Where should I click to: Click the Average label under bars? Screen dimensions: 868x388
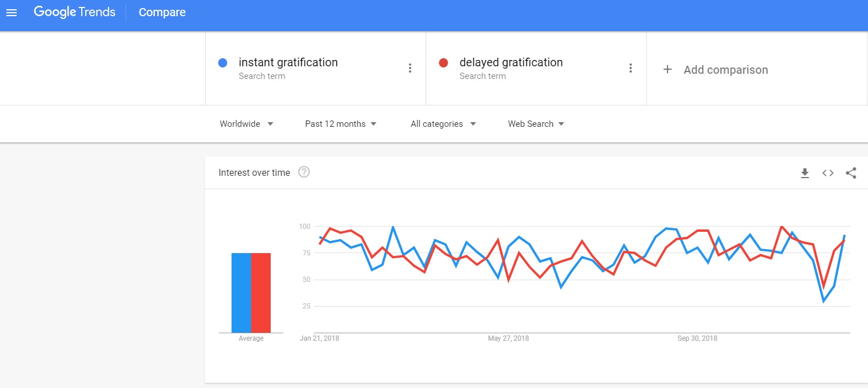251,338
